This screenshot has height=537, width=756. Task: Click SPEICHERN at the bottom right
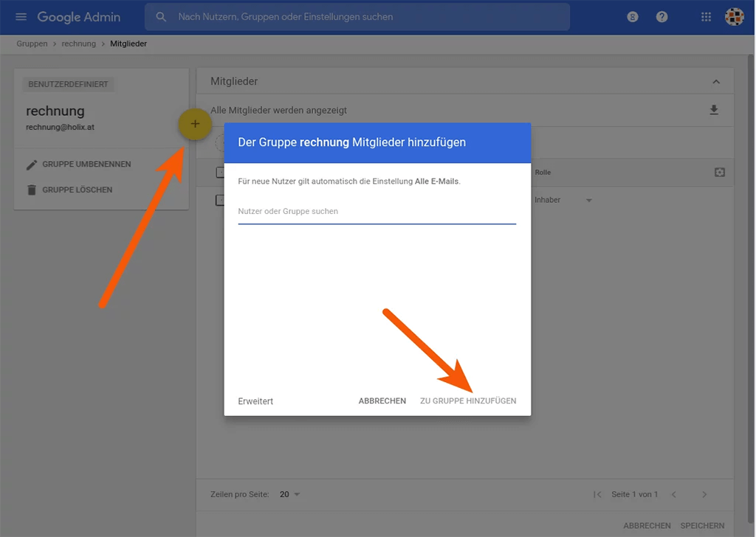click(x=701, y=525)
